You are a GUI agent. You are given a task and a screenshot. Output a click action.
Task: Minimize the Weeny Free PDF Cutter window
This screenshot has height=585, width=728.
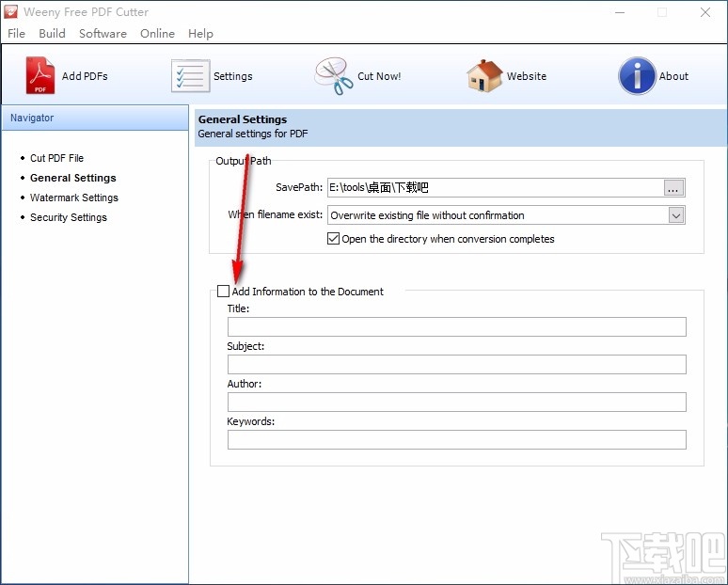coord(620,12)
